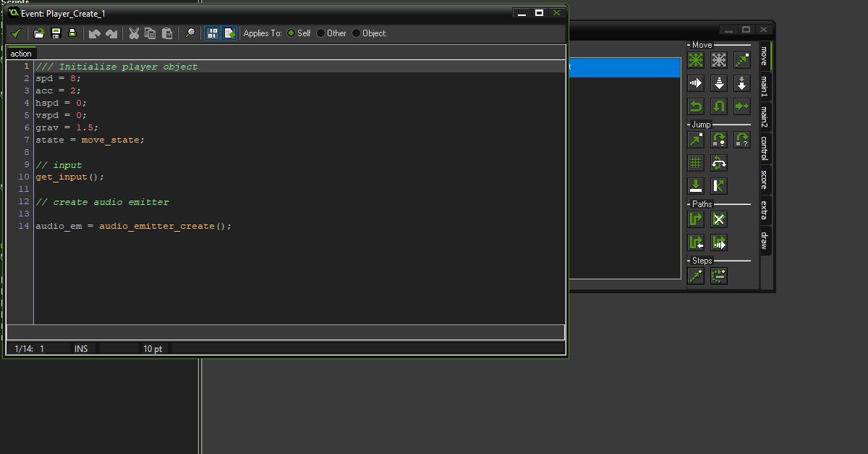Click the action tab above the code
868x454 pixels.
(x=20, y=53)
